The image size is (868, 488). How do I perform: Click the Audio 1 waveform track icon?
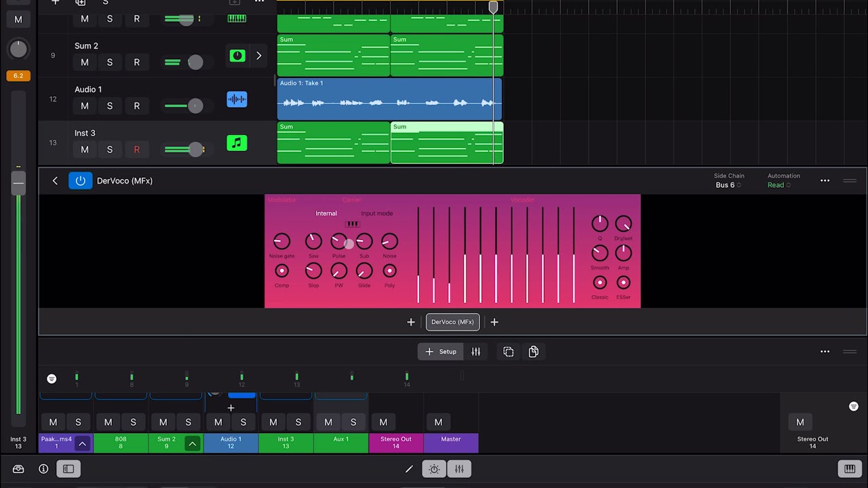point(237,100)
